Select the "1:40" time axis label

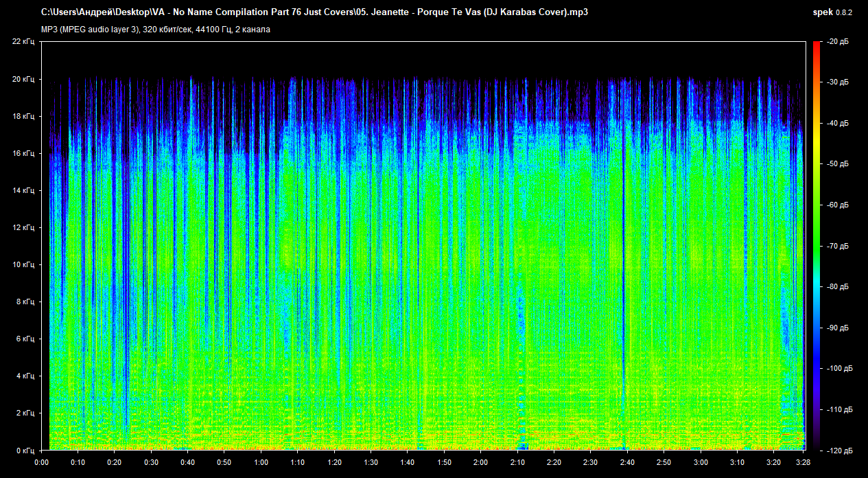tap(408, 462)
